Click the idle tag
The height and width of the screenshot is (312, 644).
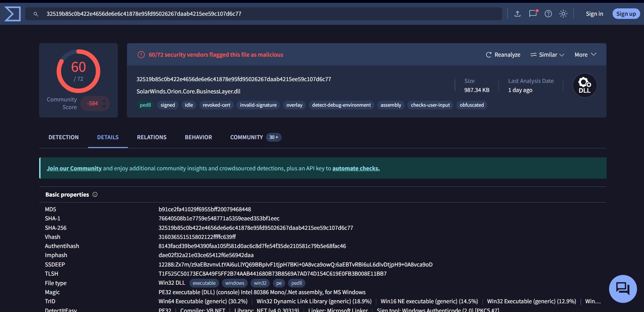coord(189,105)
